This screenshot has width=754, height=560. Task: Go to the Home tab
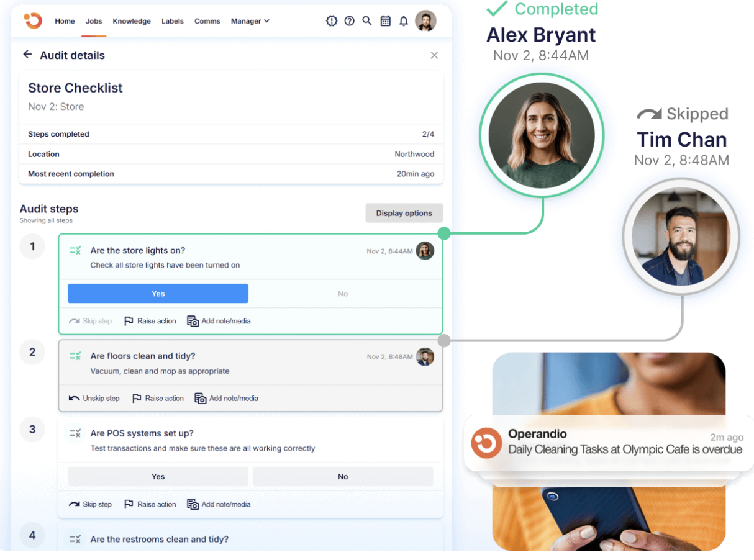65,21
